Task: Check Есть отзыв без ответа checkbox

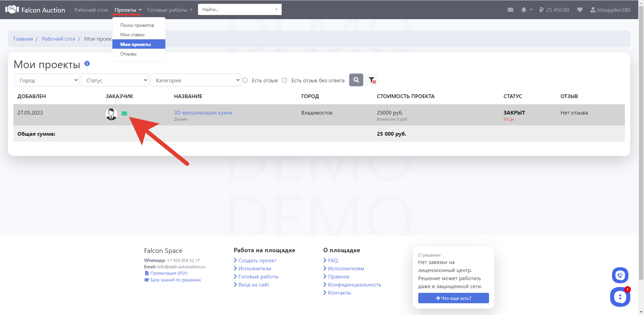Action: click(x=285, y=80)
